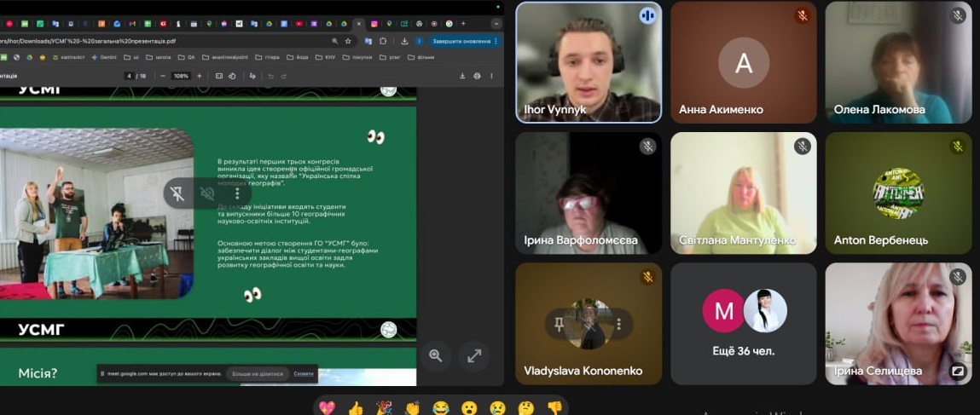The image size is (980, 415).
Task: Expand the shared presentation to fullscreen
Action: pyautogui.click(x=474, y=355)
